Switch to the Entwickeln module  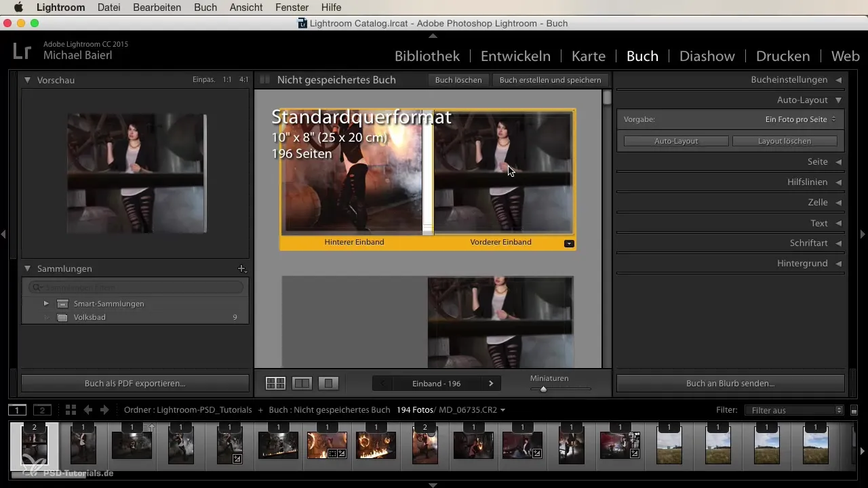tap(515, 56)
